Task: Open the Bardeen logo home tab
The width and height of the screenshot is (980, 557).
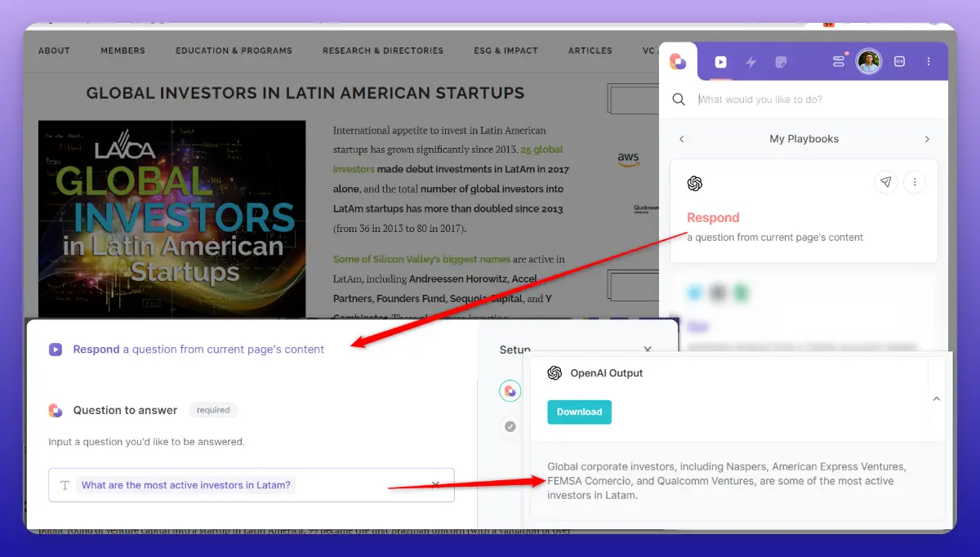Action: 678,61
